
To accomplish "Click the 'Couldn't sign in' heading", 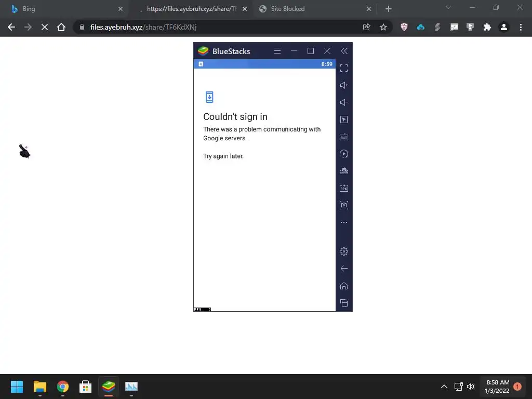I will click(x=235, y=117).
